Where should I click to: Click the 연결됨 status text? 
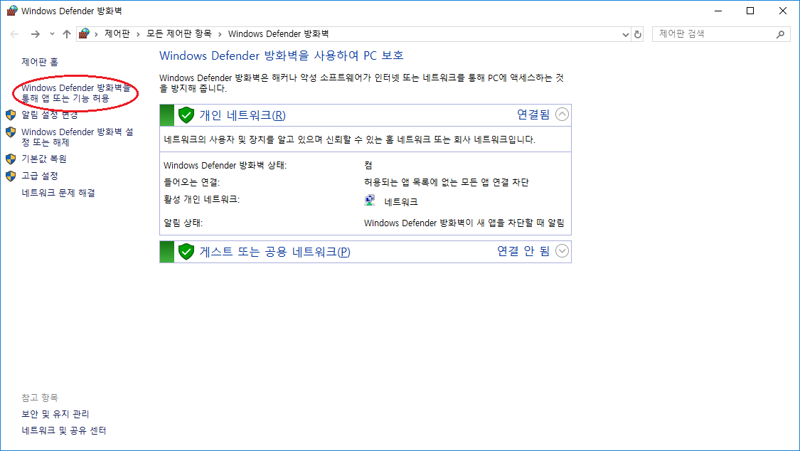533,115
